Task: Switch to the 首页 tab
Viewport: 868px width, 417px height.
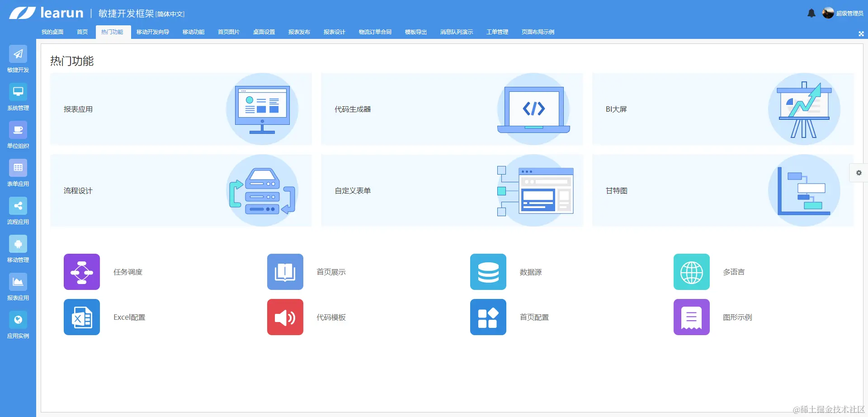Action: [82, 32]
